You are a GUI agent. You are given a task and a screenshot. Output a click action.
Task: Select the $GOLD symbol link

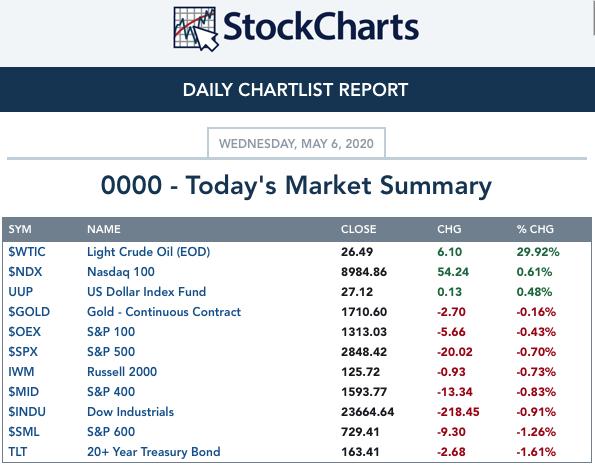point(29,312)
